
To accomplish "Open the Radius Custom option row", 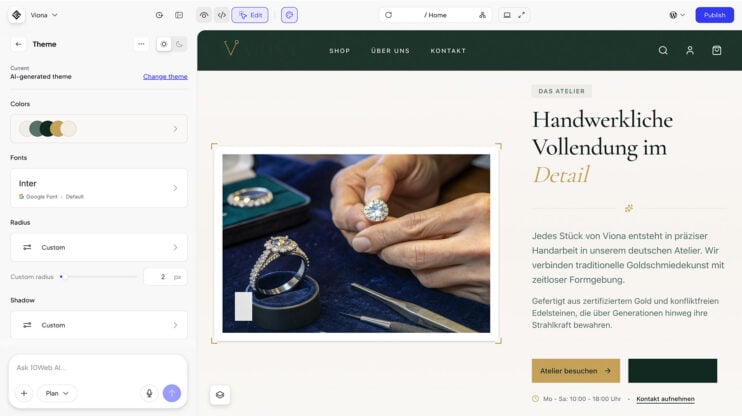I will tap(99, 248).
